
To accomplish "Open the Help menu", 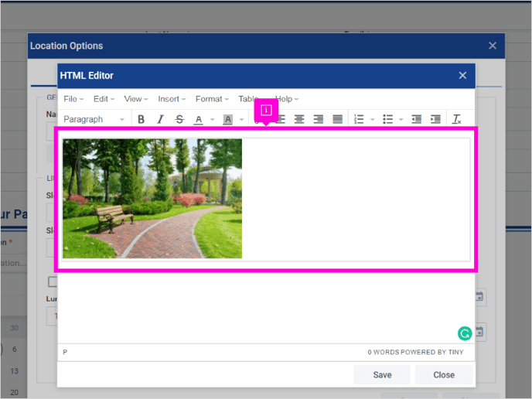I will click(x=287, y=99).
